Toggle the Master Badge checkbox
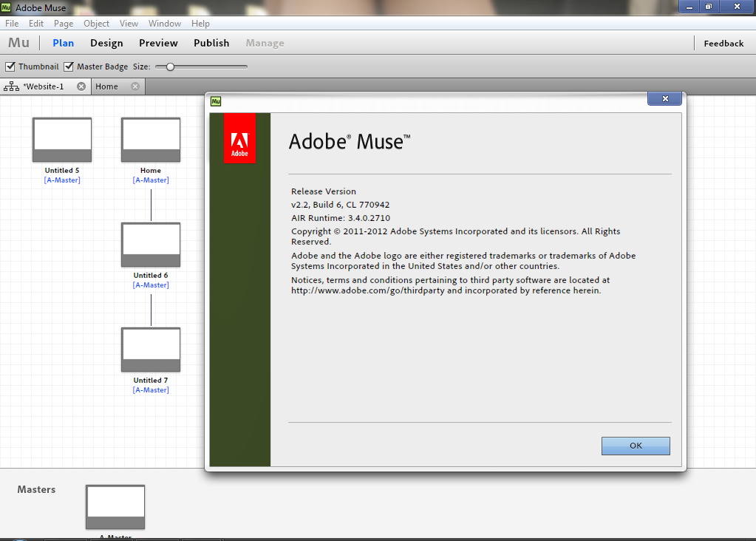Image resolution: width=756 pixels, height=541 pixels. (x=69, y=67)
